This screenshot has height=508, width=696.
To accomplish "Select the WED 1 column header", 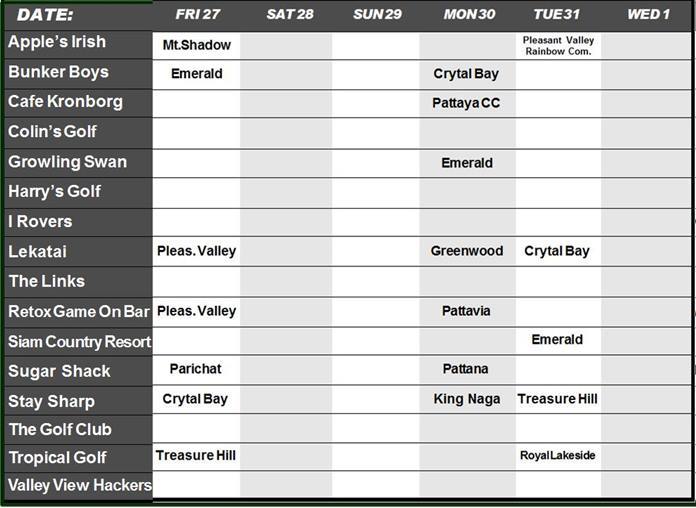I will point(648,15).
